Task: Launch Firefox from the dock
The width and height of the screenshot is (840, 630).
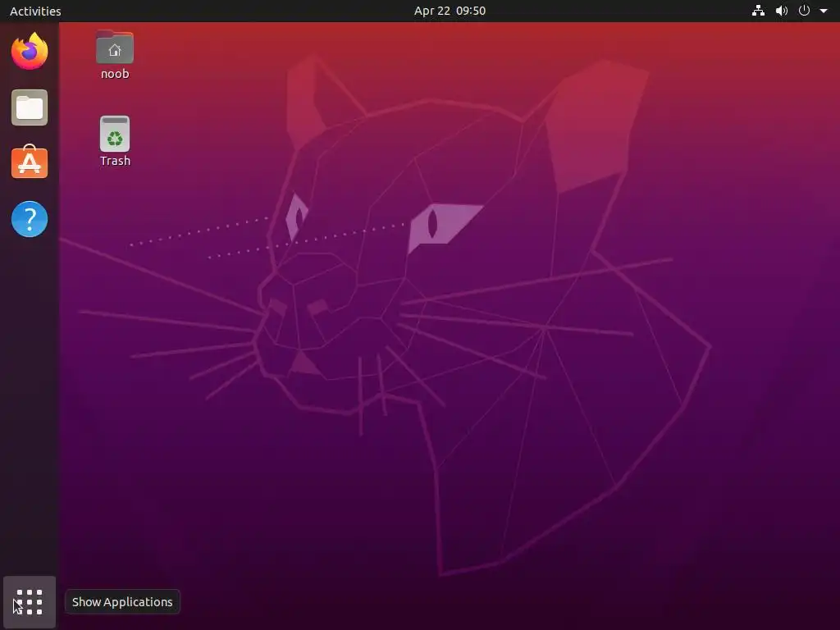Action: pyautogui.click(x=30, y=52)
